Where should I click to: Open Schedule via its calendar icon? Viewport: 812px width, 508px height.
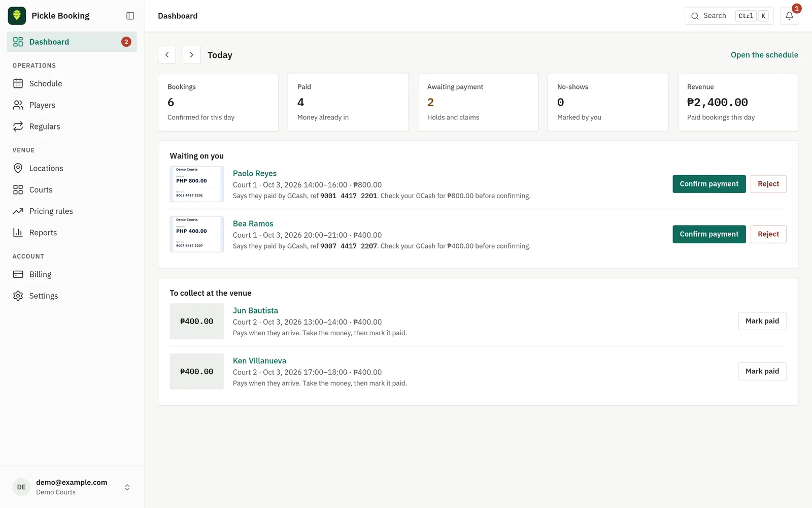pyautogui.click(x=18, y=83)
